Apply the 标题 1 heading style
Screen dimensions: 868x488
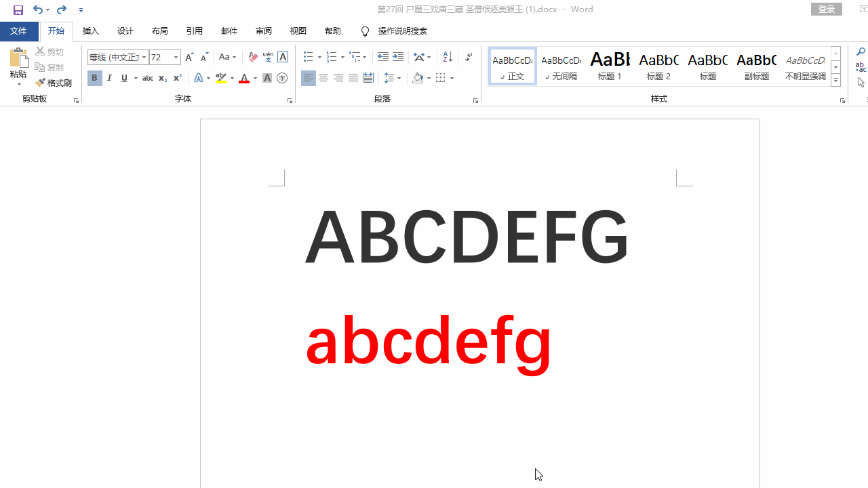[610, 66]
